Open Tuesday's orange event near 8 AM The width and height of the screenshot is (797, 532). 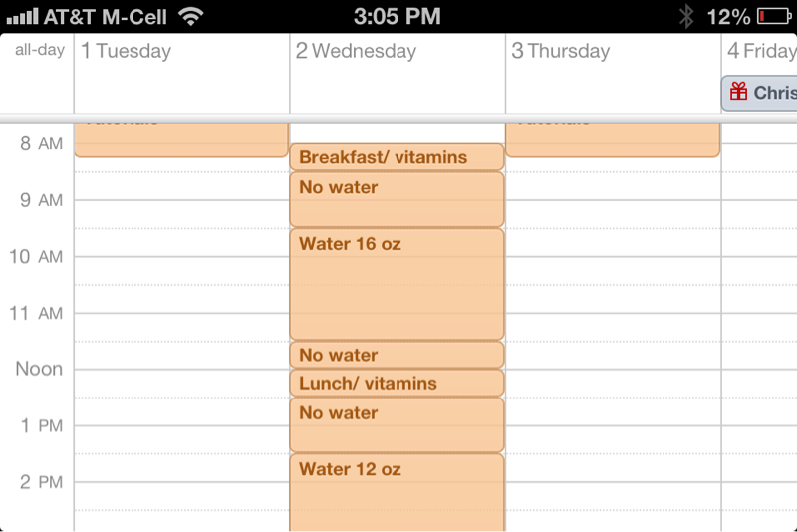pos(181,139)
